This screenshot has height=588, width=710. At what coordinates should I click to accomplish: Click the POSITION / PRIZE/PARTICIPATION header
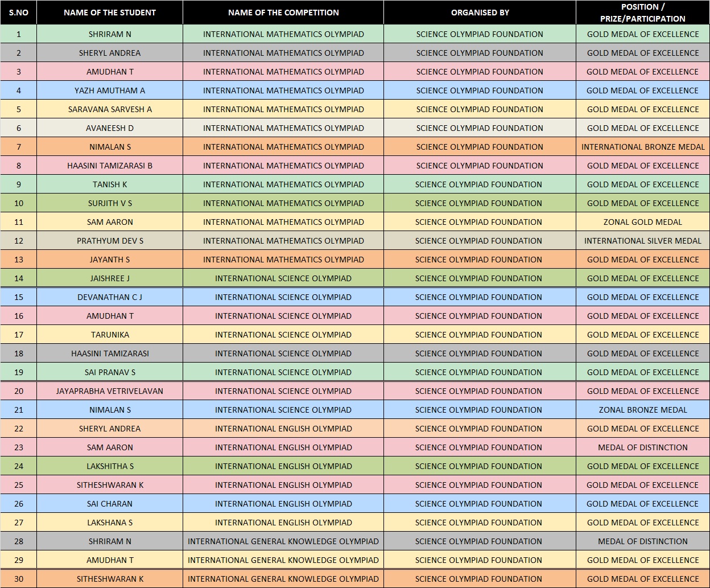[642, 13]
